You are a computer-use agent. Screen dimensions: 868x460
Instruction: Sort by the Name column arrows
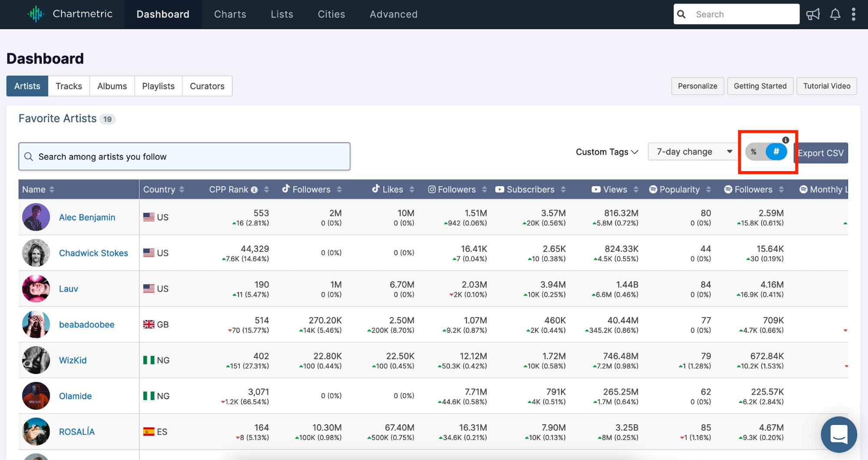pyautogui.click(x=52, y=189)
